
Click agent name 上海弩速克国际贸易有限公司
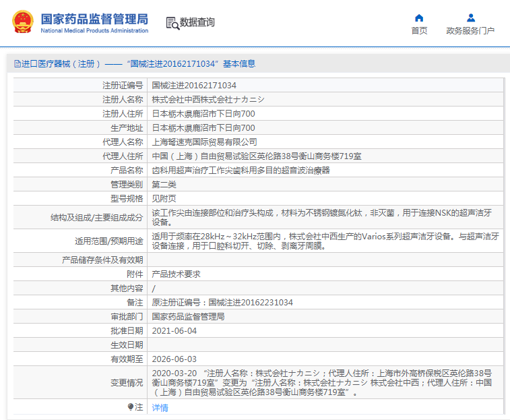pyautogui.click(x=205, y=142)
